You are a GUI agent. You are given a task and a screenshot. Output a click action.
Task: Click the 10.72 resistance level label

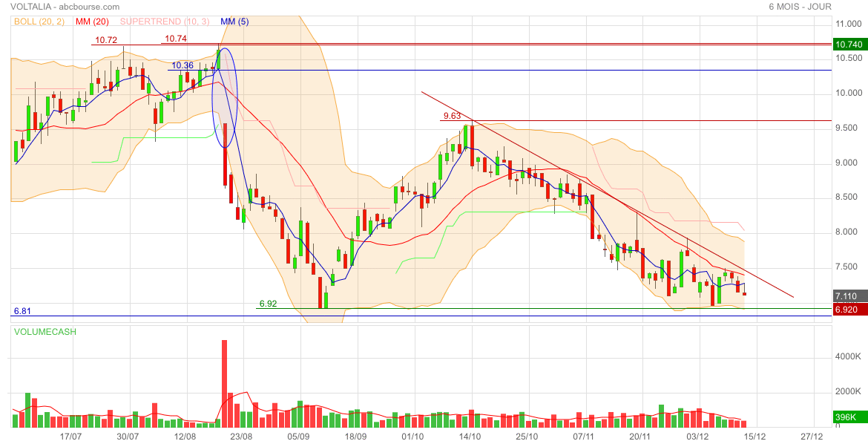pyautogui.click(x=106, y=40)
